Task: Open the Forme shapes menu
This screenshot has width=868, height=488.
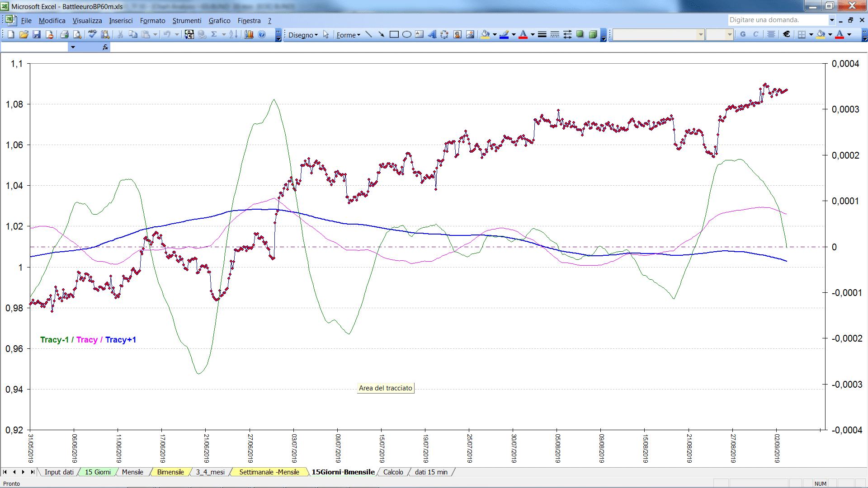Action: [x=348, y=35]
